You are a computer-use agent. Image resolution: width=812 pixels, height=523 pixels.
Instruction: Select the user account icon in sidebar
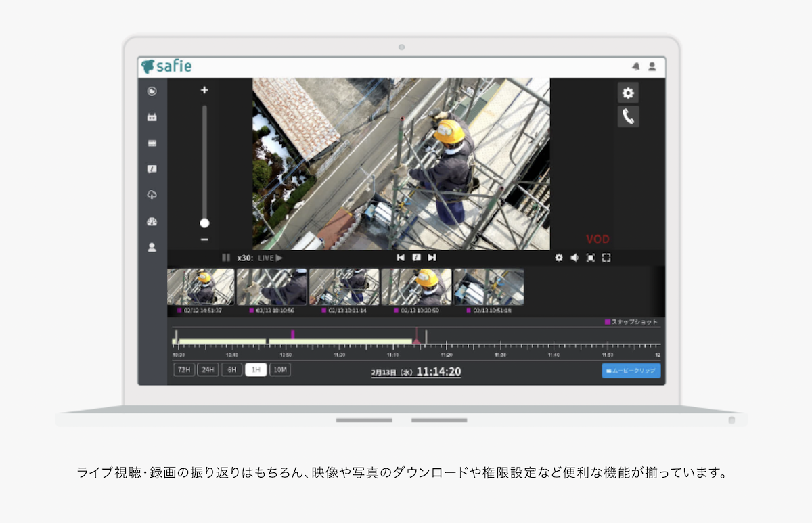[152, 247]
